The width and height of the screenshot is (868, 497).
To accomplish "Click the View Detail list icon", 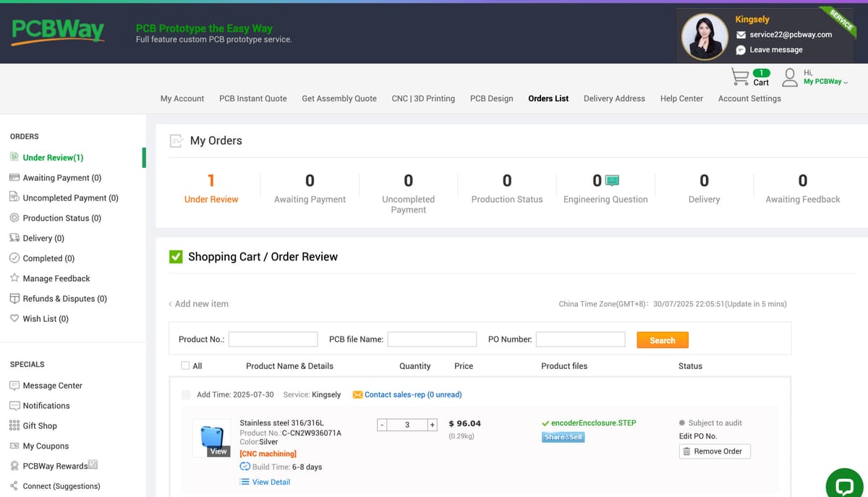I will [x=244, y=482].
